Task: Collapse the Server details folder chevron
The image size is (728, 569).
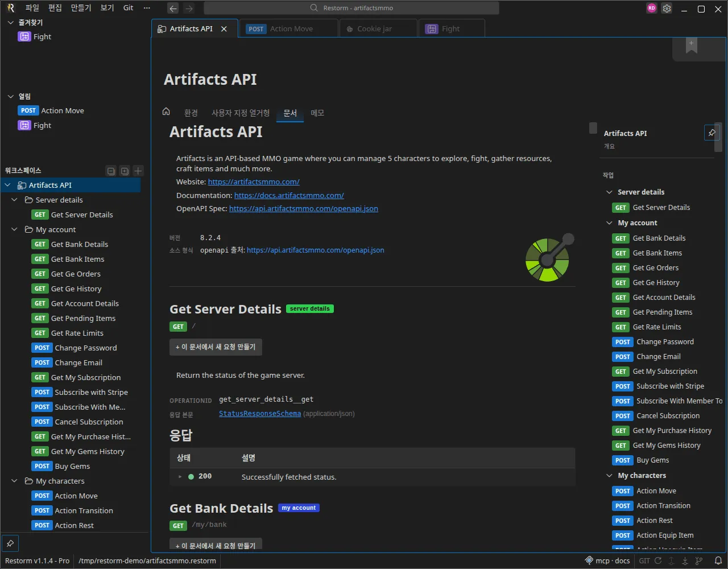Action: tap(15, 200)
